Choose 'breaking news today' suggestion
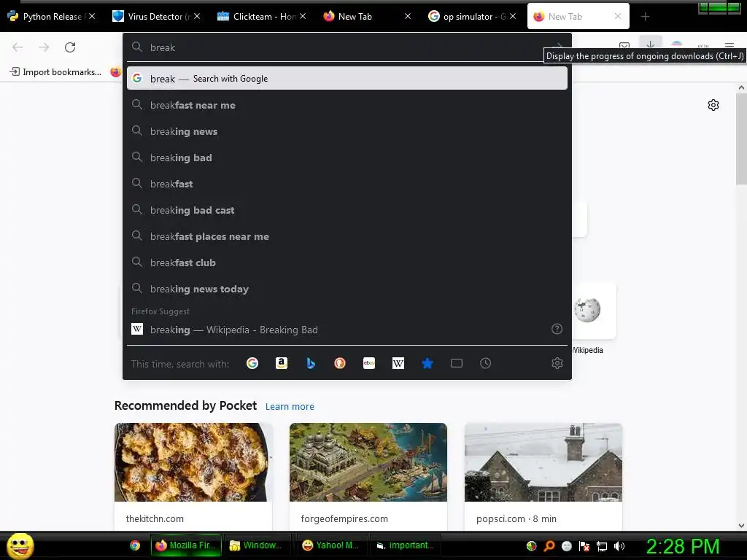This screenshot has height=560, width=747. coord(347,289)
